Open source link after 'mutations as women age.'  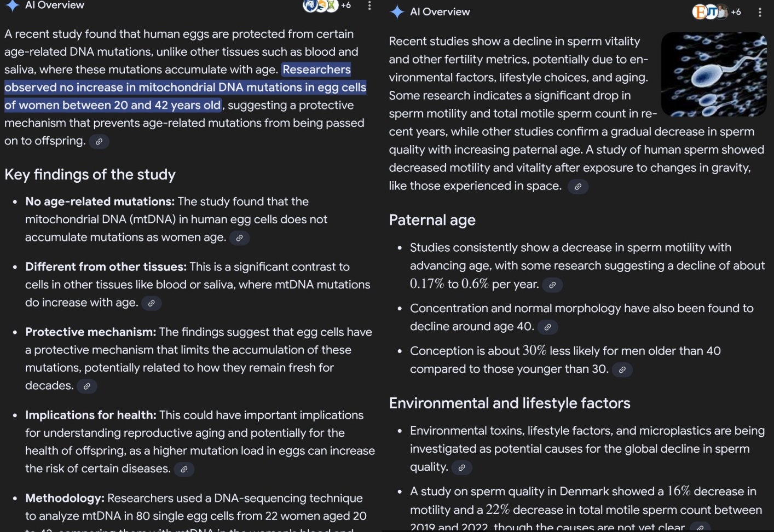click(x=239, y=238)
